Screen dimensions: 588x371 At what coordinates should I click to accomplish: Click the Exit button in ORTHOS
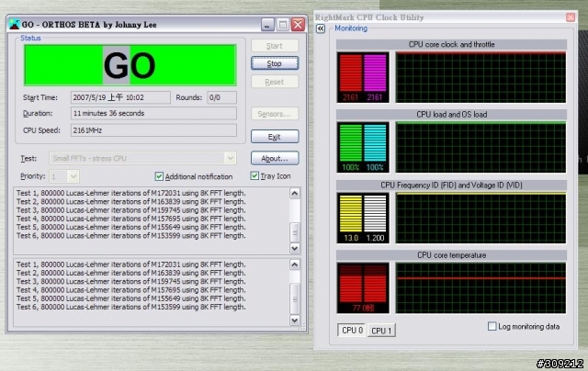point(275,137)
